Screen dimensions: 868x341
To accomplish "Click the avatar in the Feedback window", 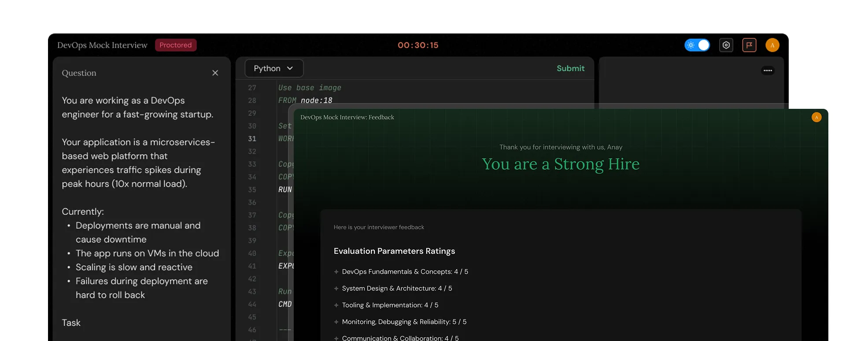I will click(x=816, y=117).
